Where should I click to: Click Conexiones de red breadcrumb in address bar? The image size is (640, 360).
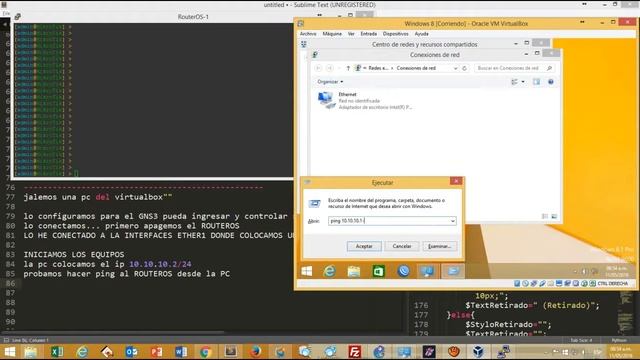click(416, 68)
